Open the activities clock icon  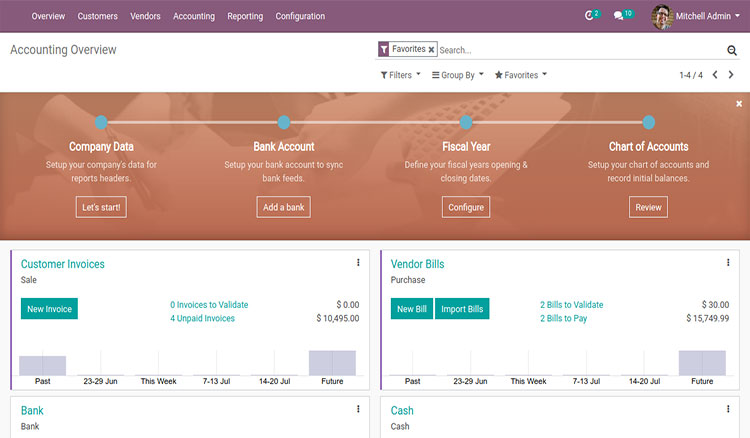click(x=590, y=16)
